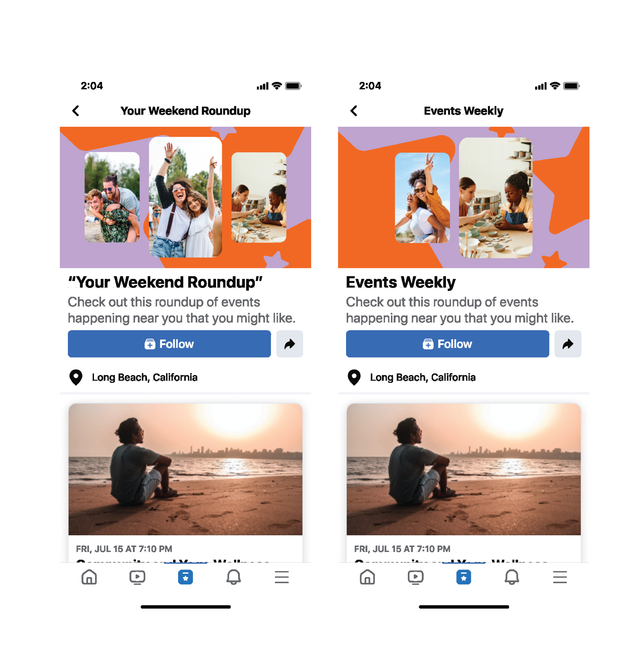The height and width of the screenshot is (672, 640).
Task: Open hamburger menu in left phone
Action: [282, 577]
